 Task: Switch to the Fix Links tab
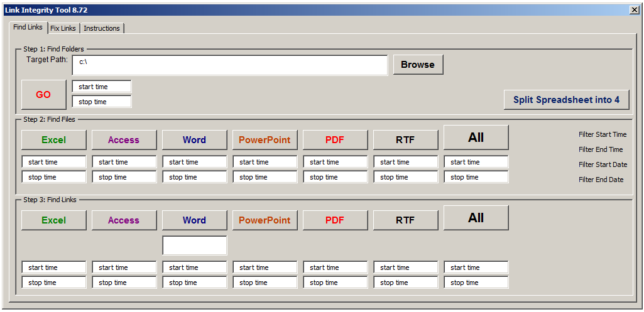pos(63,28)
